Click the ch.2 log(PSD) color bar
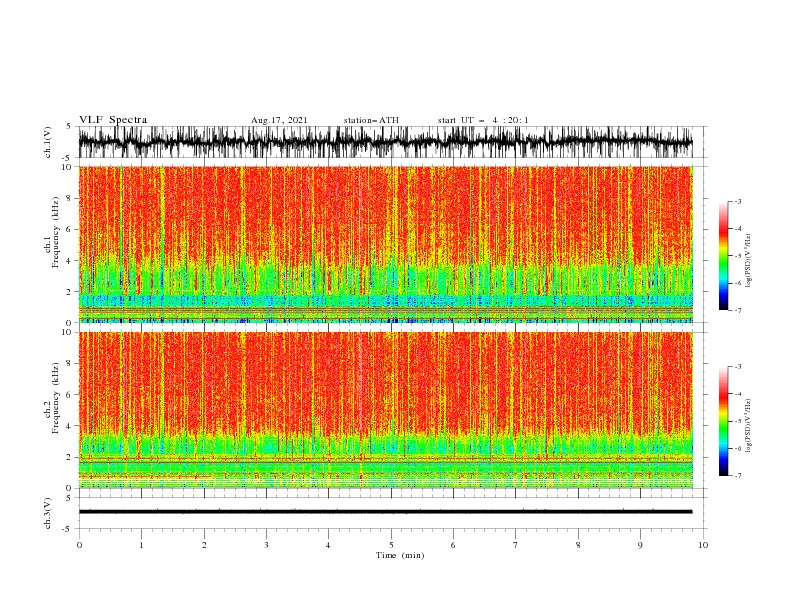792x612 pixels. click(x=723, y=421)
